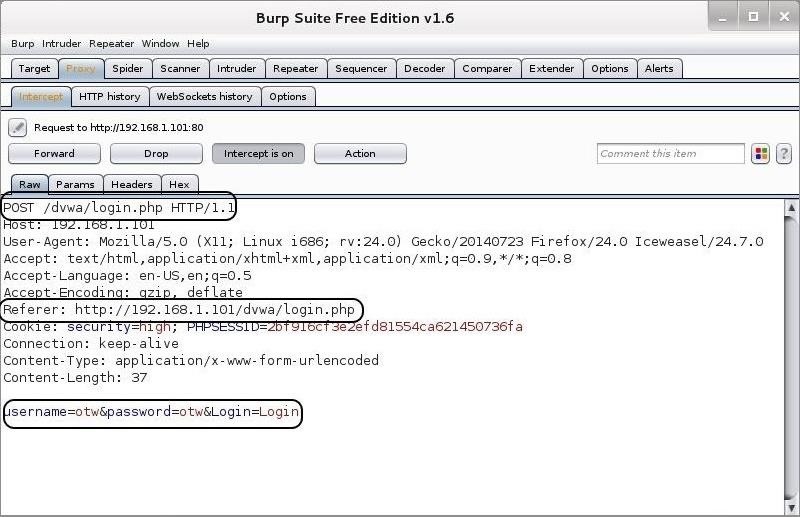
Task: Open the Action menu button
Action: pos(360,154)
